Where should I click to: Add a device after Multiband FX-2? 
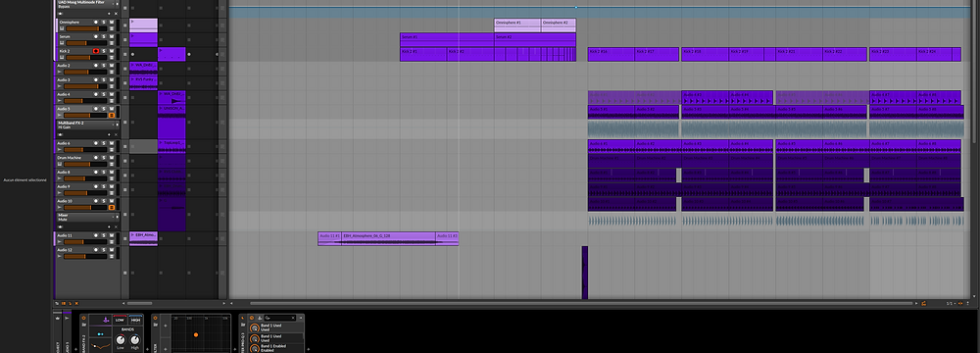tap(148, 349)
